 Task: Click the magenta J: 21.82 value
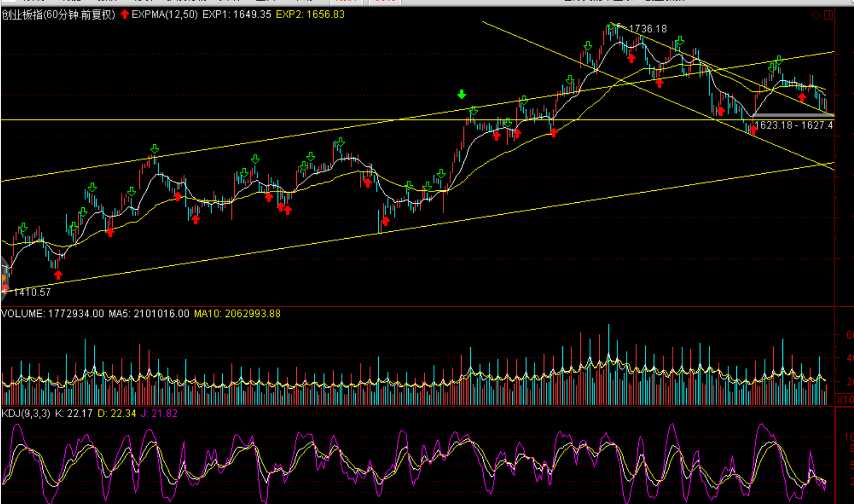tap(159, 414)
